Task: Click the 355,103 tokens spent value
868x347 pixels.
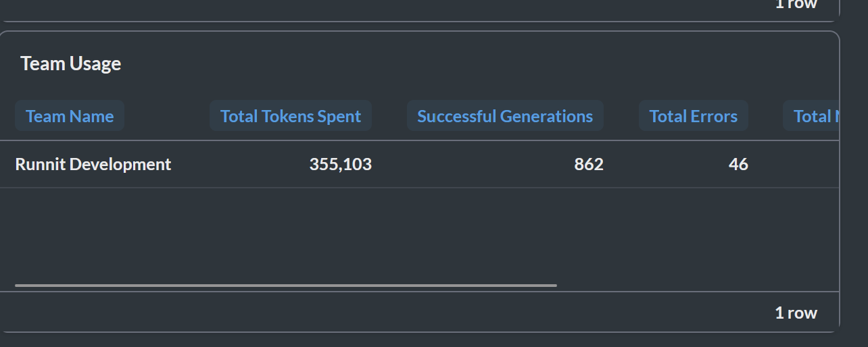Action: pyautogui.click(x=341, y=164)
